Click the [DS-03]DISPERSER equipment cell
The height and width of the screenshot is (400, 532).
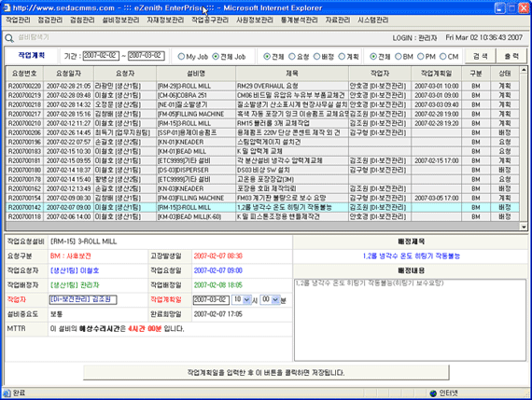point(196,171)
